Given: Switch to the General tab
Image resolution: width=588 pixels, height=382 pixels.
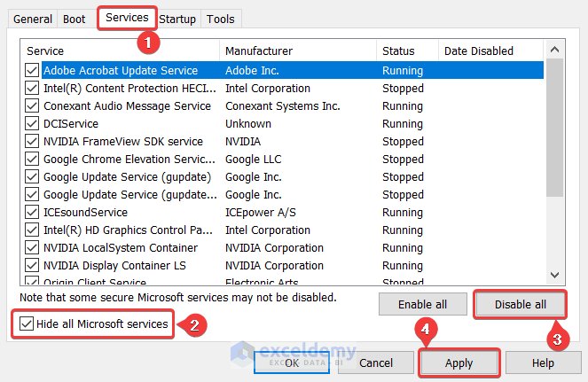Looking at the screenshot, I should (x=33, y=19).
